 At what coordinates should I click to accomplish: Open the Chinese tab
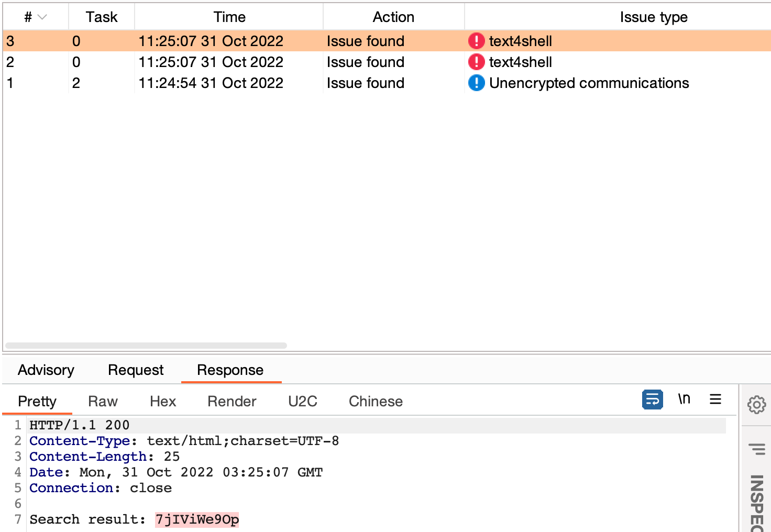[376, 402]
